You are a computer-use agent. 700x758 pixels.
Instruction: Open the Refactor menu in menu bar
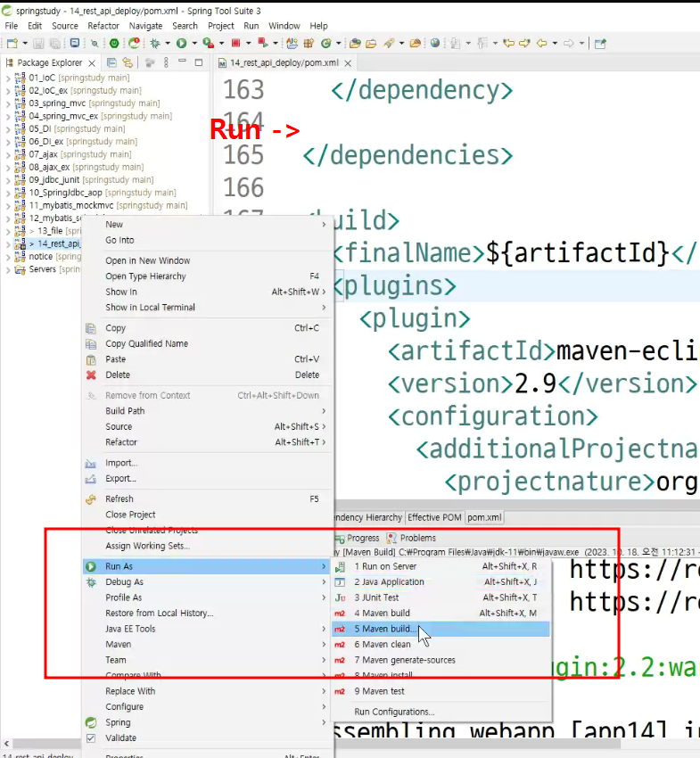pyautogui.click(x=103, y=26)
